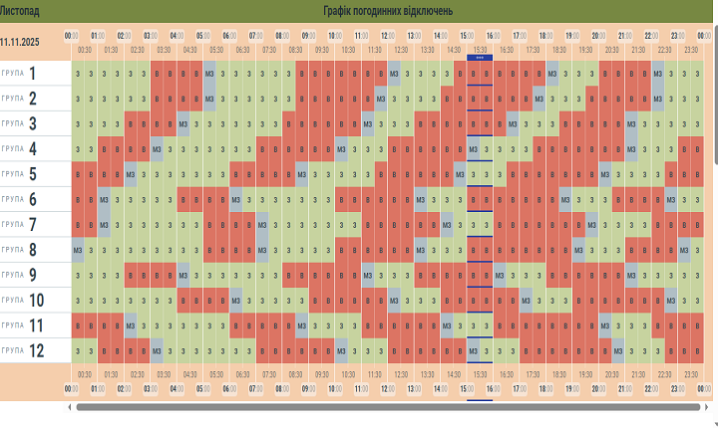718x428 pixels.
Task: Click the left arrow of horizontal scrollbar
Action: (69, 407)
